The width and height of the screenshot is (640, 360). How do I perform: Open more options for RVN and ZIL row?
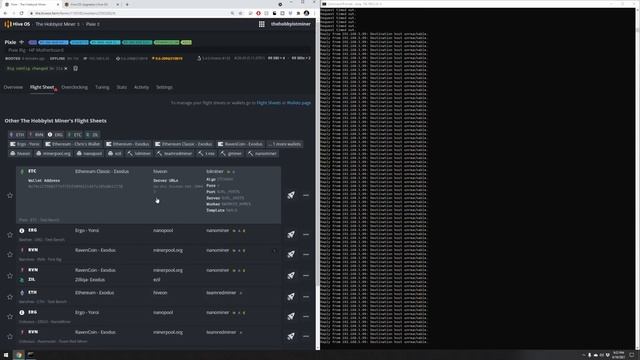(306, 276)
